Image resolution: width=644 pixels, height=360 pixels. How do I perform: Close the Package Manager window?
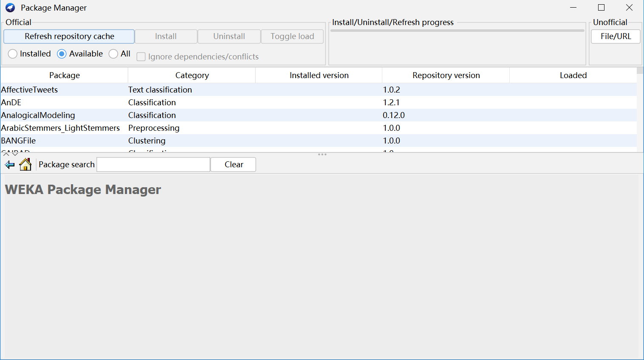629,8
